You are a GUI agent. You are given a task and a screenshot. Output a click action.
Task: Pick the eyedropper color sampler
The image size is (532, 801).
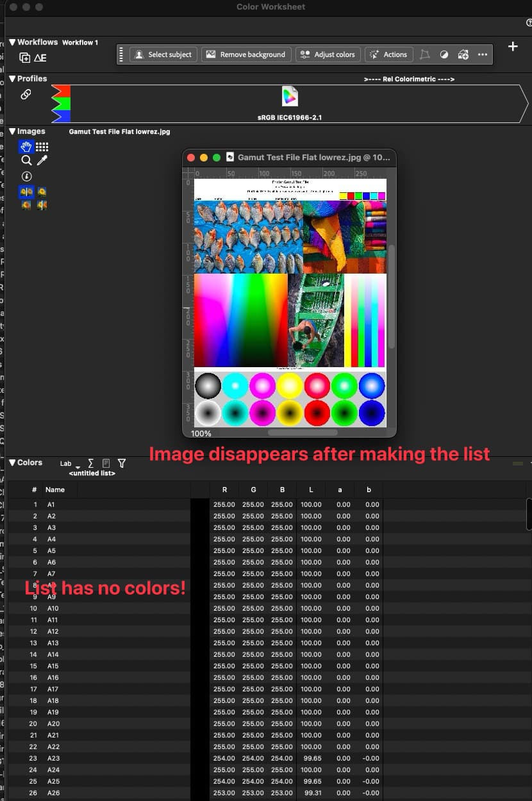[x=42, y=161]
